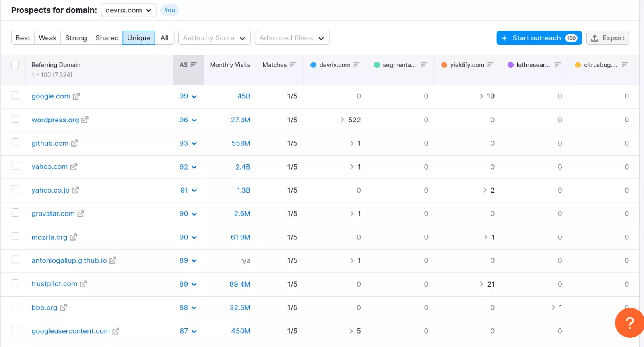
Task: Check the gravatar.com row checkbox
Action: (x=15, y=212)
